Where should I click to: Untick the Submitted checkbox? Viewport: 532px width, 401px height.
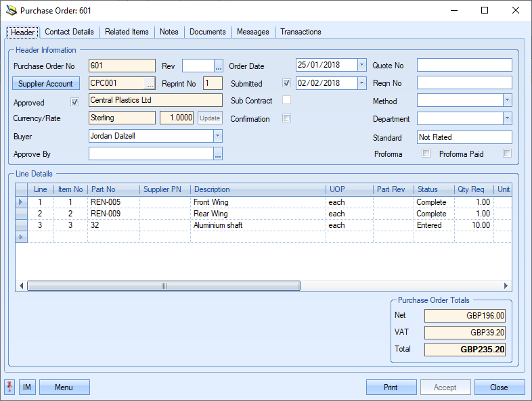pos(287,84)
